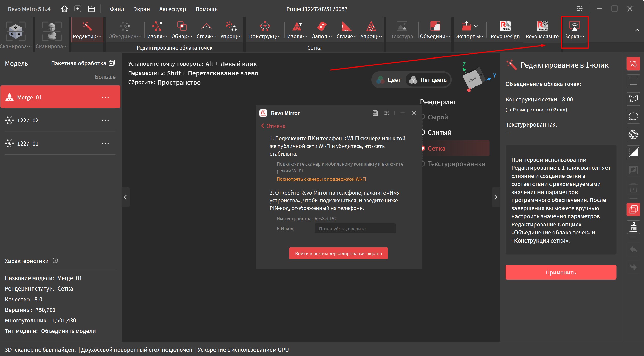644x356 pixels.
Task: Click into the PIN-код input field
Action: coord(355,228)
